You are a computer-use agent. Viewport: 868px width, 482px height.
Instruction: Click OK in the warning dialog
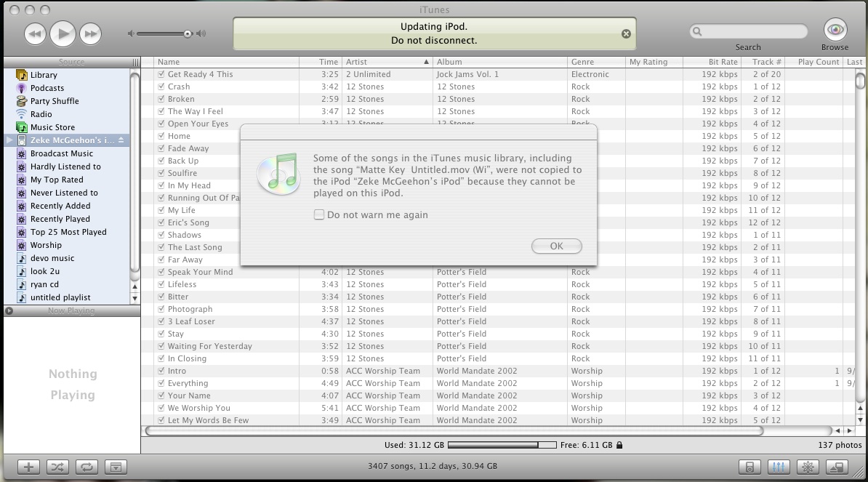[556, 246]
